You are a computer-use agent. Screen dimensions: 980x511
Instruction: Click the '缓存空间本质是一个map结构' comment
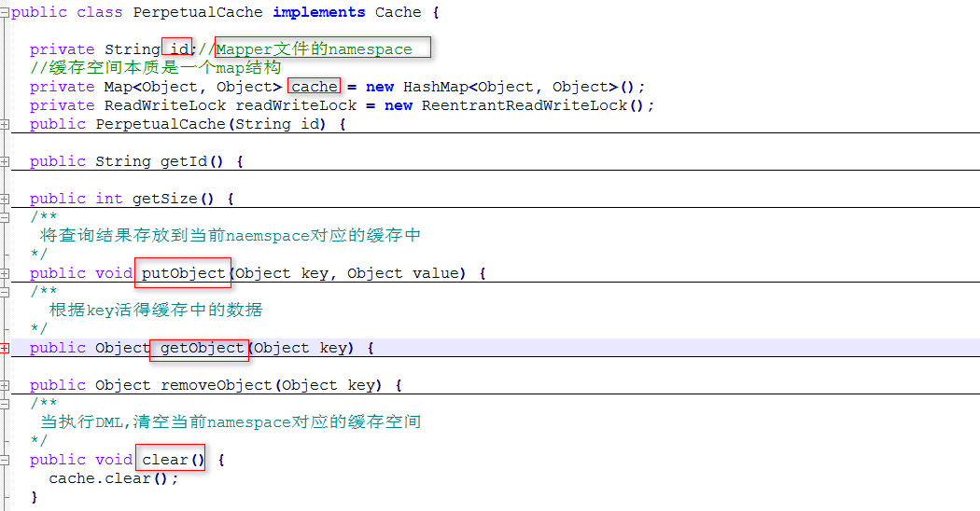[x=155, y=67]
